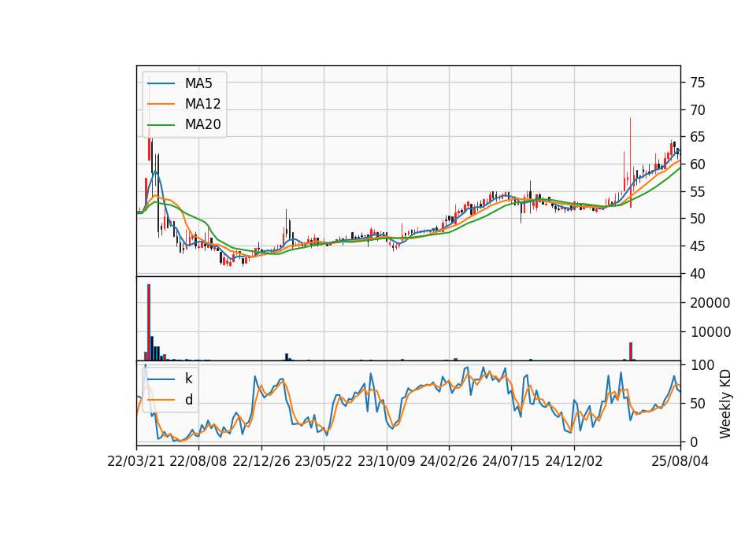Click the price axis value 40
Viewport: 756px width, 543px height.
(x=698, y=274)
